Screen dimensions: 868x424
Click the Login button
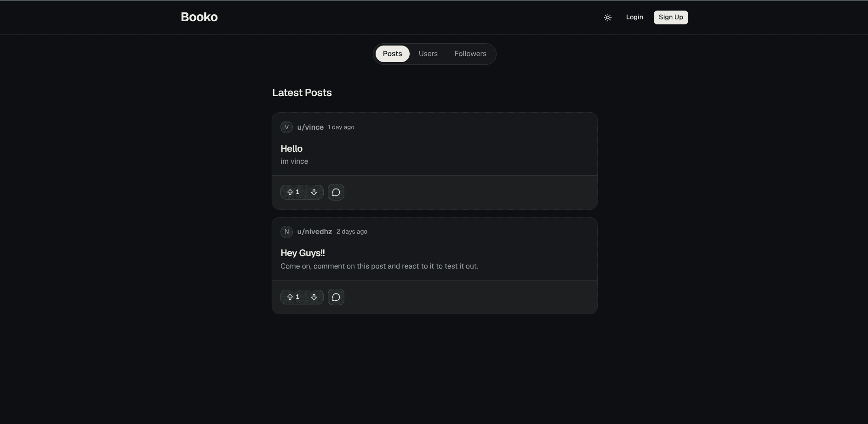[x=634, y=17]
